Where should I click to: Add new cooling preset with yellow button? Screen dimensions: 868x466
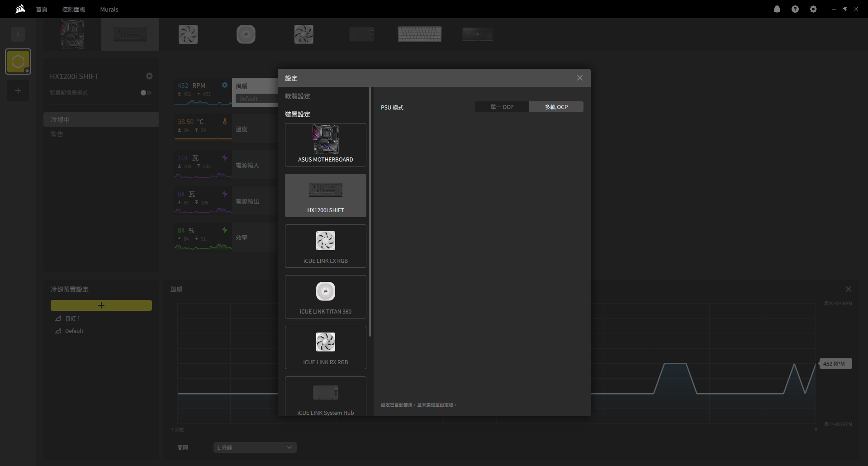coord(101,305)
